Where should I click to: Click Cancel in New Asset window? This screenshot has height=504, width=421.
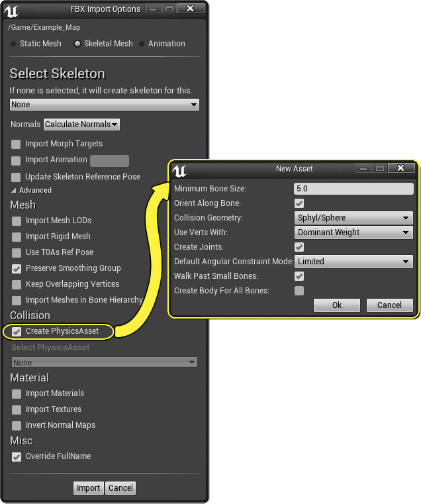pos(389,305)
